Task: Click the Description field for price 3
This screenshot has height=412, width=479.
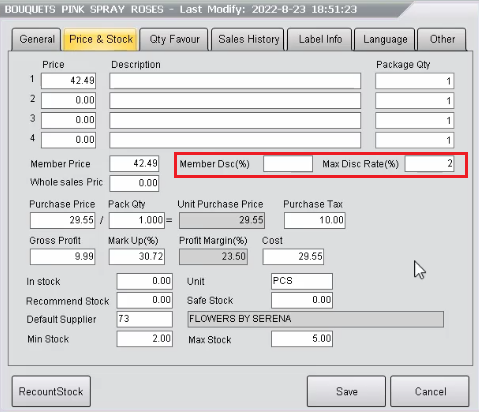Action: (x=235, y=120)
